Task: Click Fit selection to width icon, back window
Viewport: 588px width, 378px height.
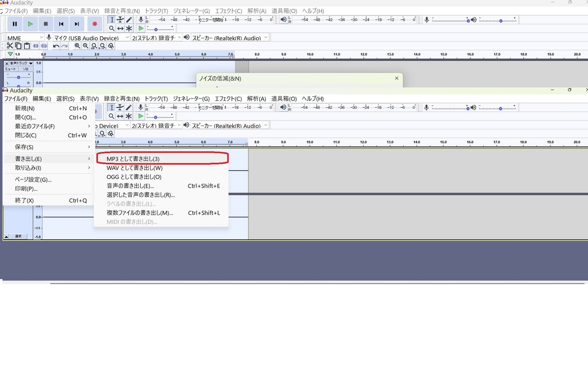Action: click(94, 46)
